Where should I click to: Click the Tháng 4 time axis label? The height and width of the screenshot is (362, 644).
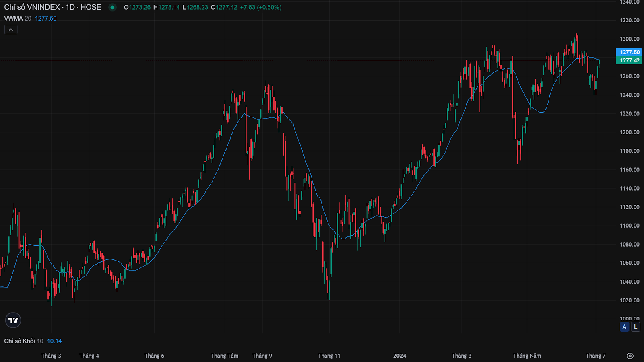pyautogui.click(x=89, y=356)
